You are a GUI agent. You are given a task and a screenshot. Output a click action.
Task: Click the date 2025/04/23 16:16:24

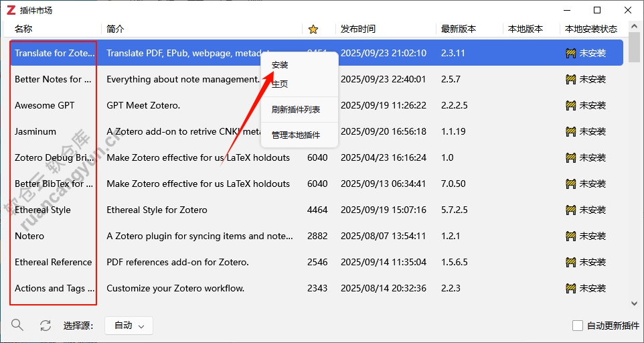pyautogui.click(x=384, y=157)
